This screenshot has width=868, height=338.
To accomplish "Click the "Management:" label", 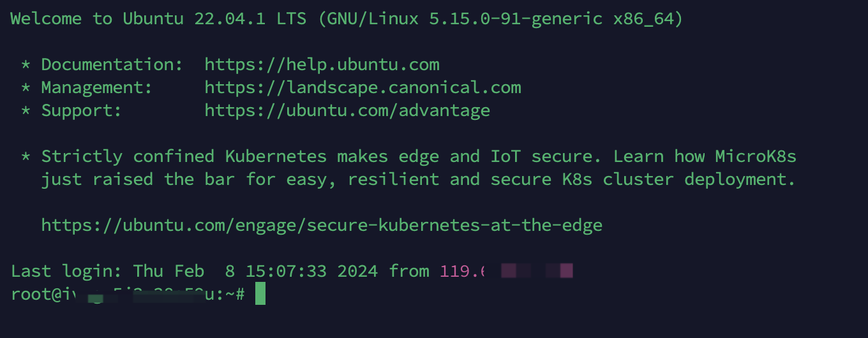I will [x=97, y=87].
